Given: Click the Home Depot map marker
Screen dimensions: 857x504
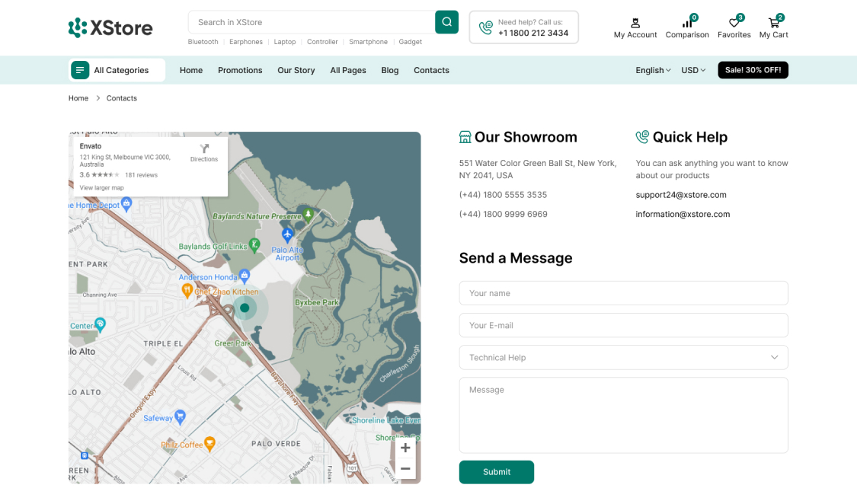Looking at the screenshot, I should point(126,204).
